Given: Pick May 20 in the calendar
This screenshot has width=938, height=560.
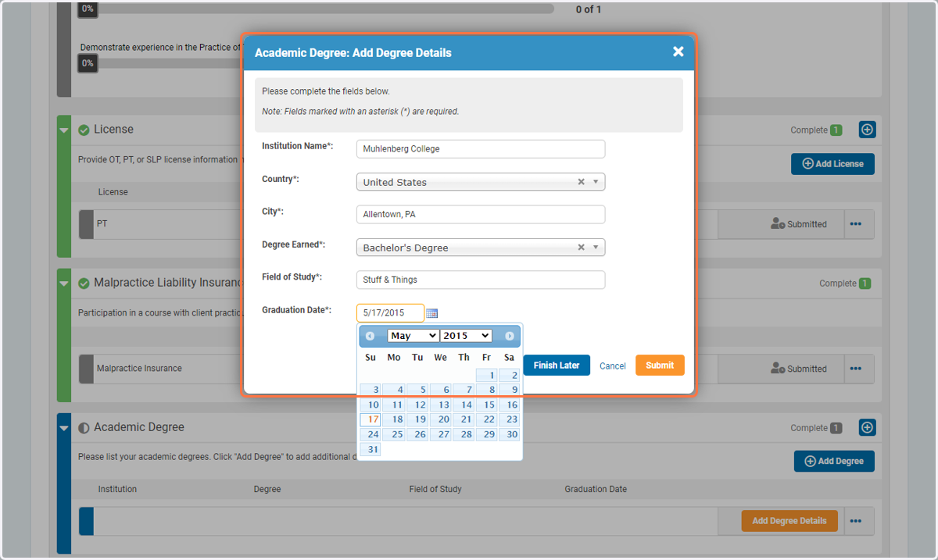Looking at the screenshot, I should click(x=440, y=419).
